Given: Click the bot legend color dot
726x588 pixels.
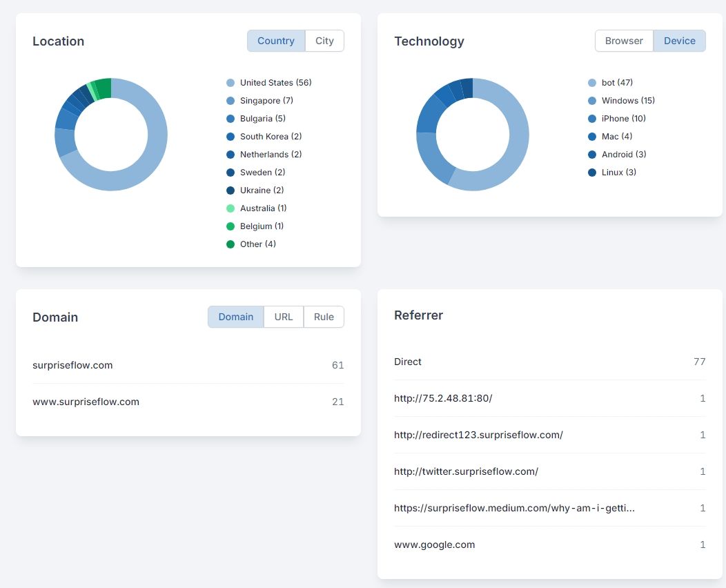Looking at the screenshot, I should click(592, 83).
